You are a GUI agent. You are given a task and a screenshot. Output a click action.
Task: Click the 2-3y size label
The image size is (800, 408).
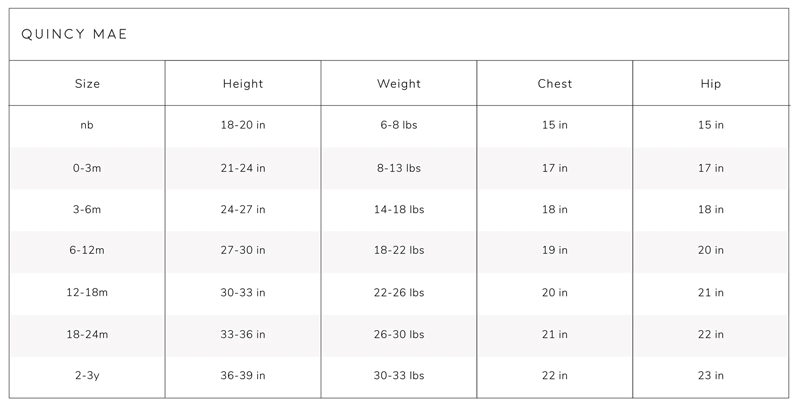[x=87, y=376]
